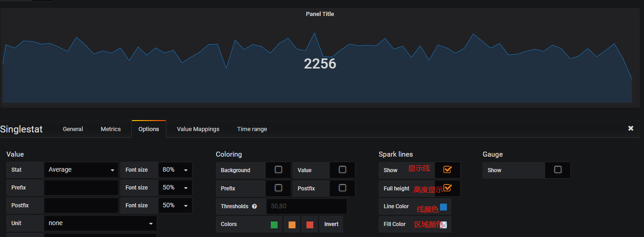
Task: Open the Prefix row Font size 50% dropdown
Action: coord(175,188)
